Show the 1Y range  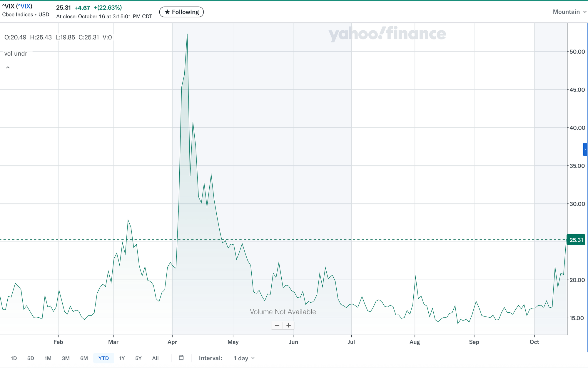point(122,358)
